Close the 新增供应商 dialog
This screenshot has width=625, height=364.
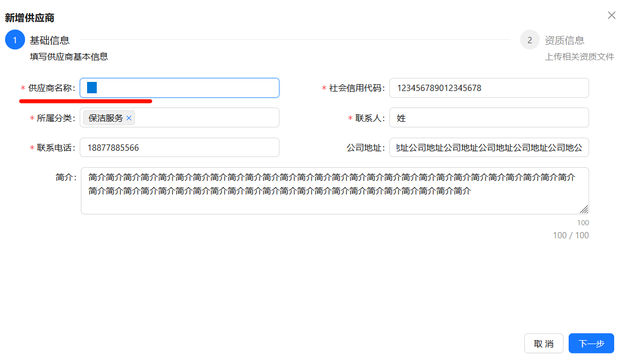[x=612, y=15]
